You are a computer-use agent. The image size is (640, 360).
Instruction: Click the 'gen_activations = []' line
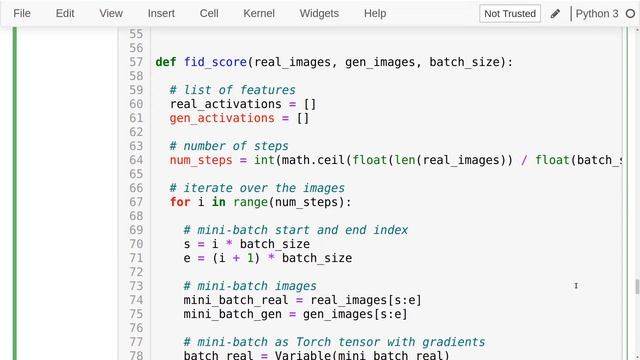click(240, 118)
